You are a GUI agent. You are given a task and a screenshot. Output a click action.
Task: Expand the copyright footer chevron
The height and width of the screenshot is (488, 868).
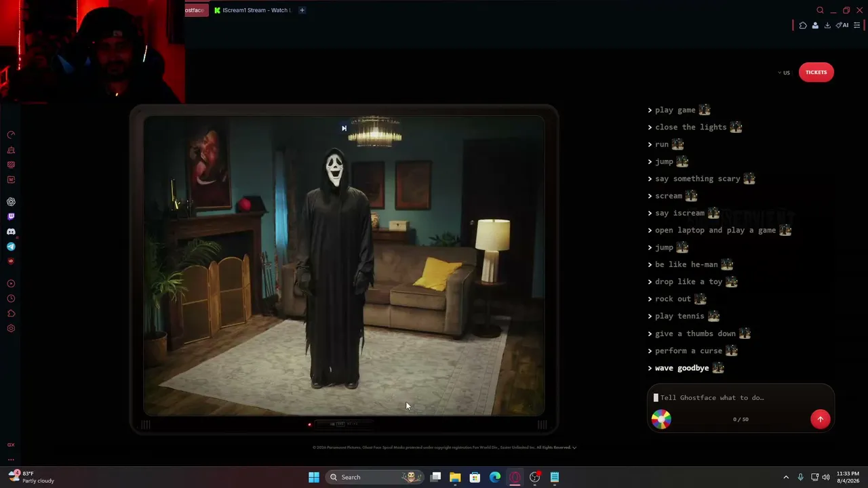(574, 447)
